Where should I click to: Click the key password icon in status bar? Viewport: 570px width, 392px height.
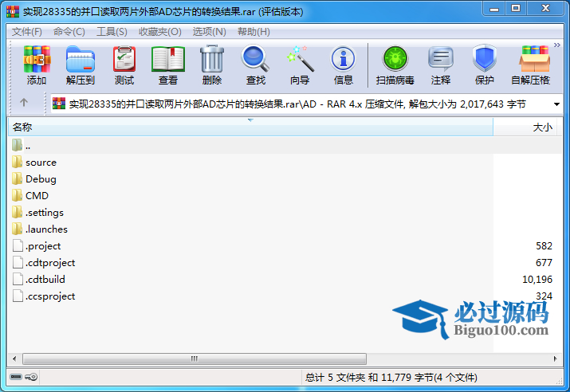tap(31, 377)
